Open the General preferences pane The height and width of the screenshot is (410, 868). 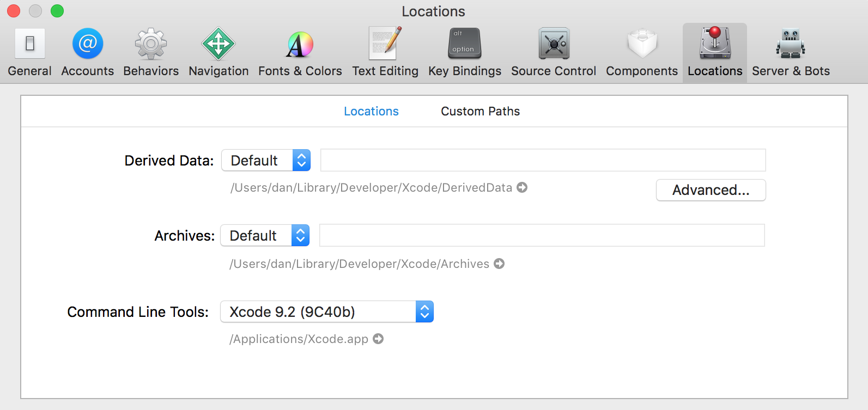tap(30, 53)
